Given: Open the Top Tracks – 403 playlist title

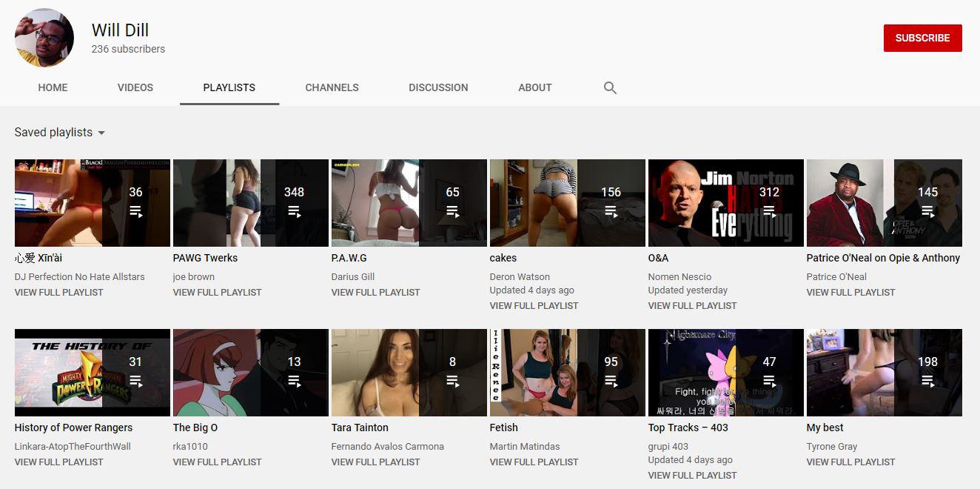Looking at the screenshot, I should pyautogui.click(x=688, y=428).
